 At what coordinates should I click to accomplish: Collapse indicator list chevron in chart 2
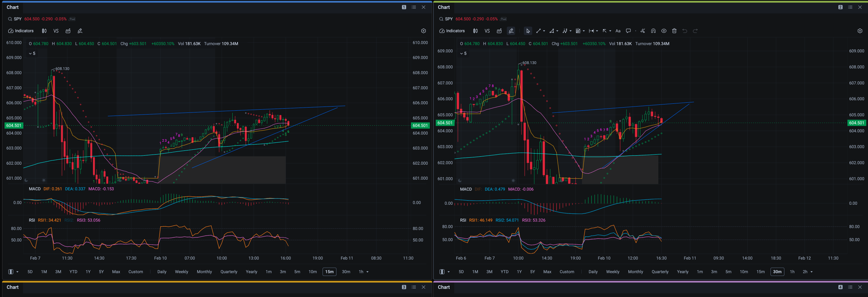tap(462, 54)
